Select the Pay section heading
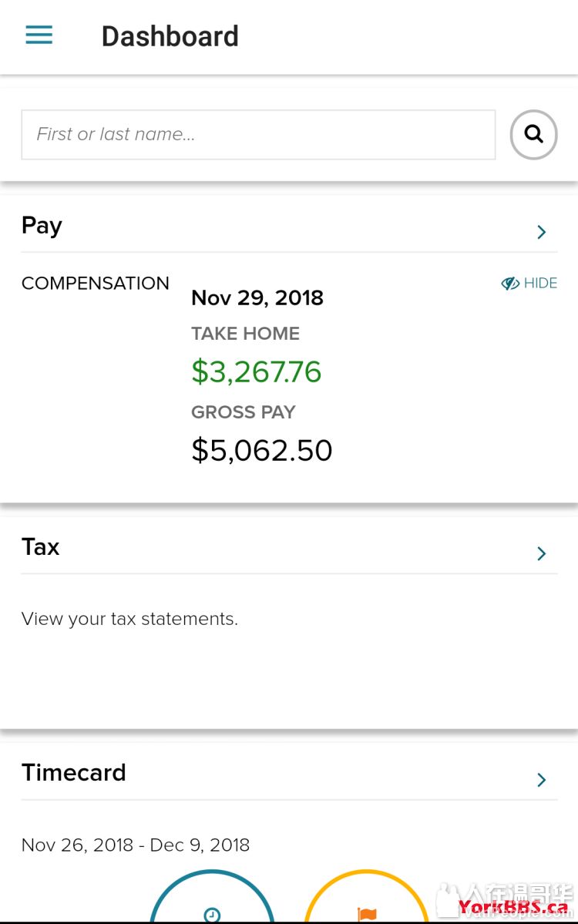 coord(42,226)
